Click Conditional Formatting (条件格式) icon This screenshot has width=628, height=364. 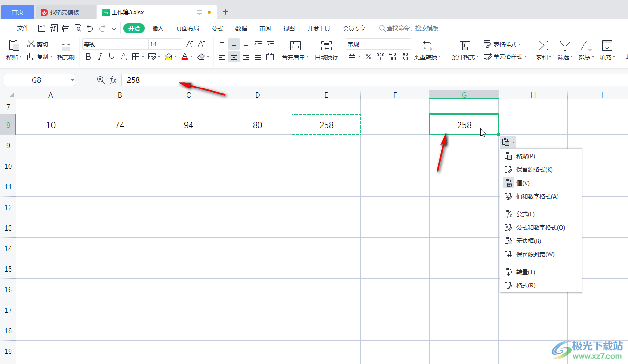click(465, 45)
